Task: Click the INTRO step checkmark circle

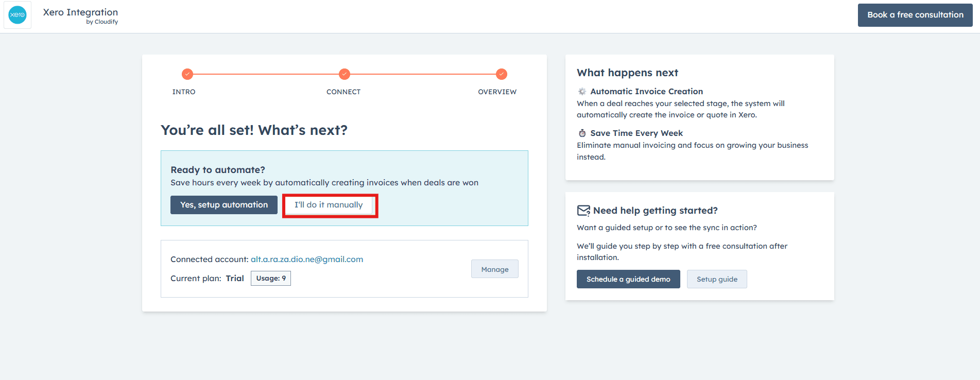Action: tap(187, 74)
